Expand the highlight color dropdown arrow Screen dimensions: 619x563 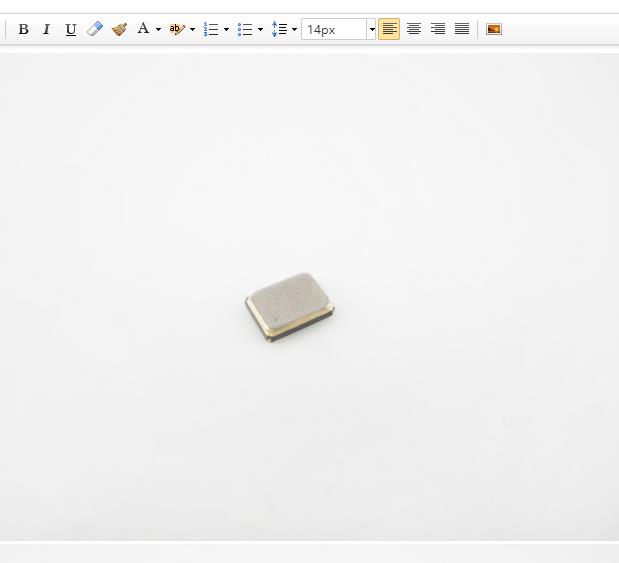[x=192, y=29]
